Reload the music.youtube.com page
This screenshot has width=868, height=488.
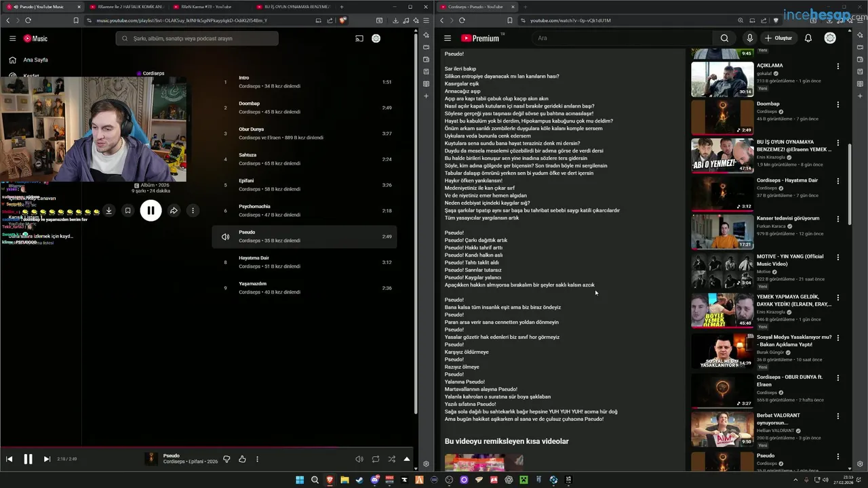(28, 20)
